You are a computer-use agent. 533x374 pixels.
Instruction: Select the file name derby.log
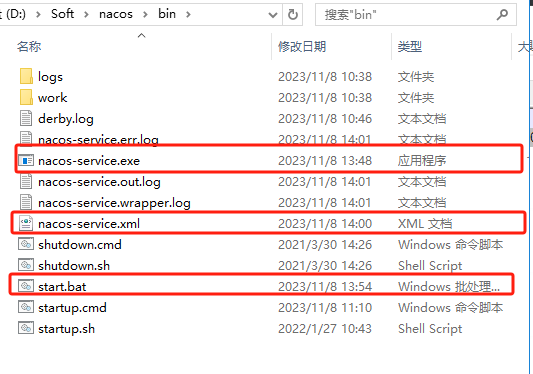click(66, 119)
